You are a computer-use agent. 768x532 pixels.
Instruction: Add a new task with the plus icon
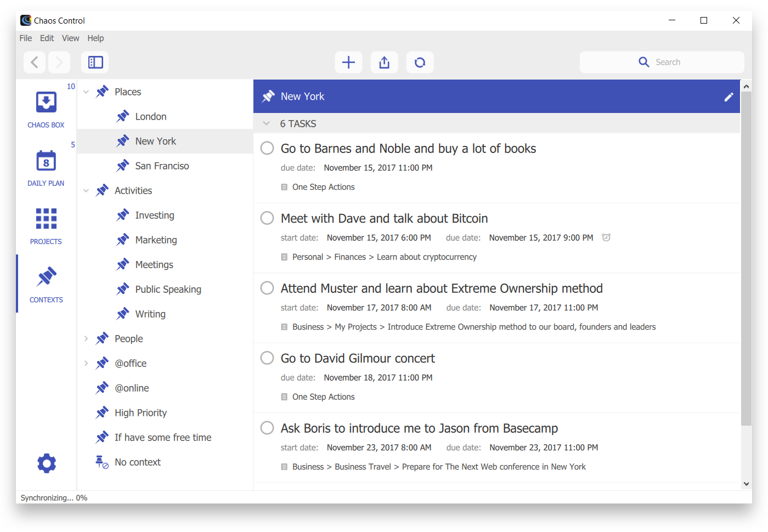tap(348, 62)
